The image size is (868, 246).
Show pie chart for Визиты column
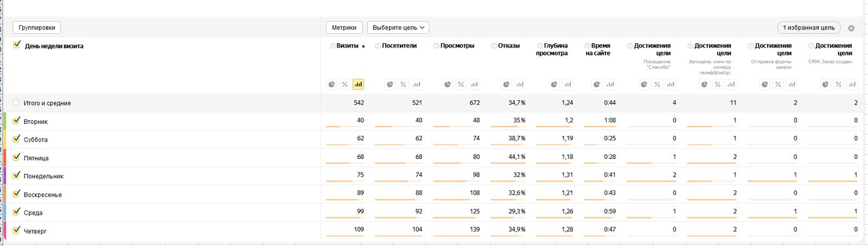pyautogui.click(x=331, y=85)
